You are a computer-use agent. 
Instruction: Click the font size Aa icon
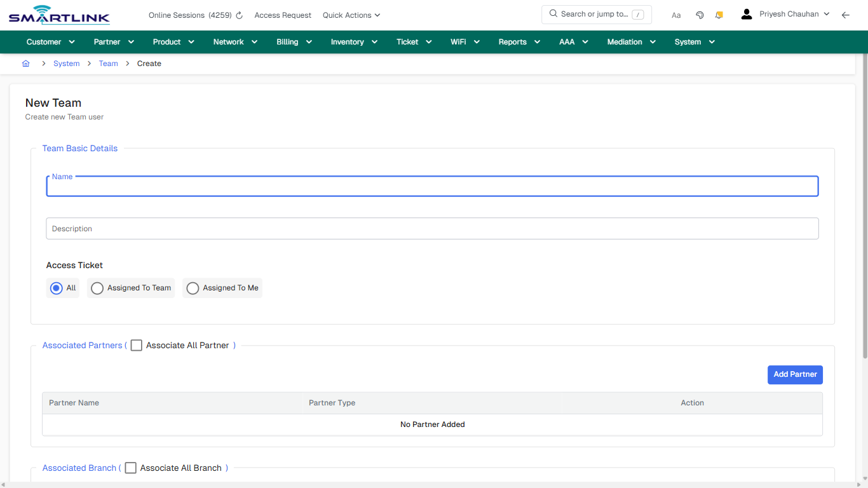676,15
